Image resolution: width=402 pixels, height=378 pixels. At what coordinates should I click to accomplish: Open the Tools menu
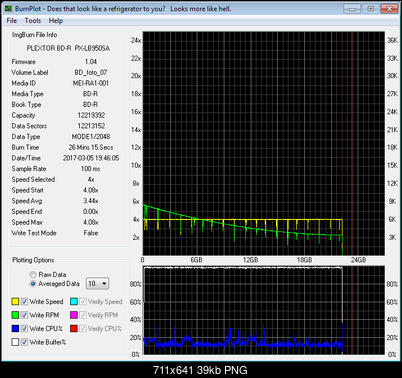pyautogui.click(x=33, y=21)
